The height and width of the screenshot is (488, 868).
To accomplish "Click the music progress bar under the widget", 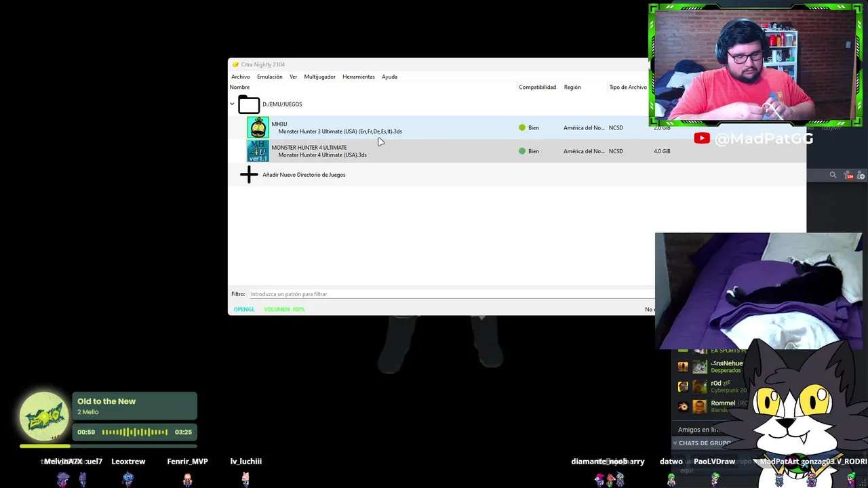I will [108, 446].
